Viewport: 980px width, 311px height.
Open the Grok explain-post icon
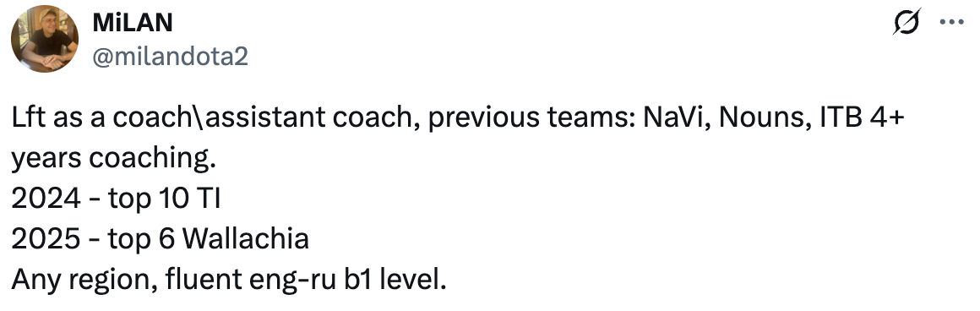click(906, 23)
